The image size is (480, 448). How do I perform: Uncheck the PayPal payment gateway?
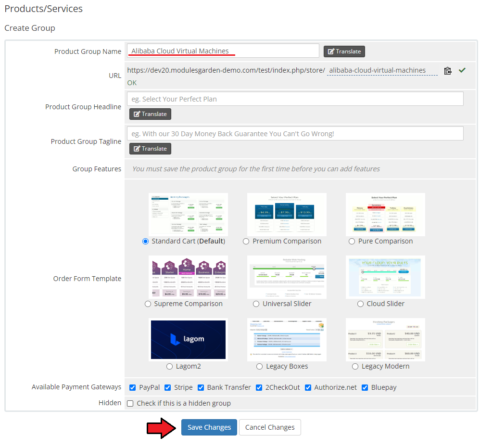[x=133, y=387]
